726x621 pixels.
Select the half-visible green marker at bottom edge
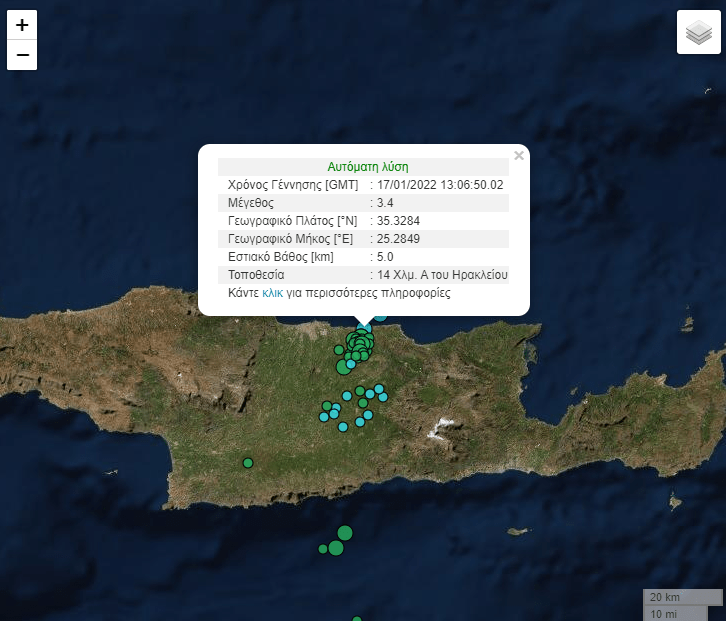pyautogui.click(x=357, y=618)
